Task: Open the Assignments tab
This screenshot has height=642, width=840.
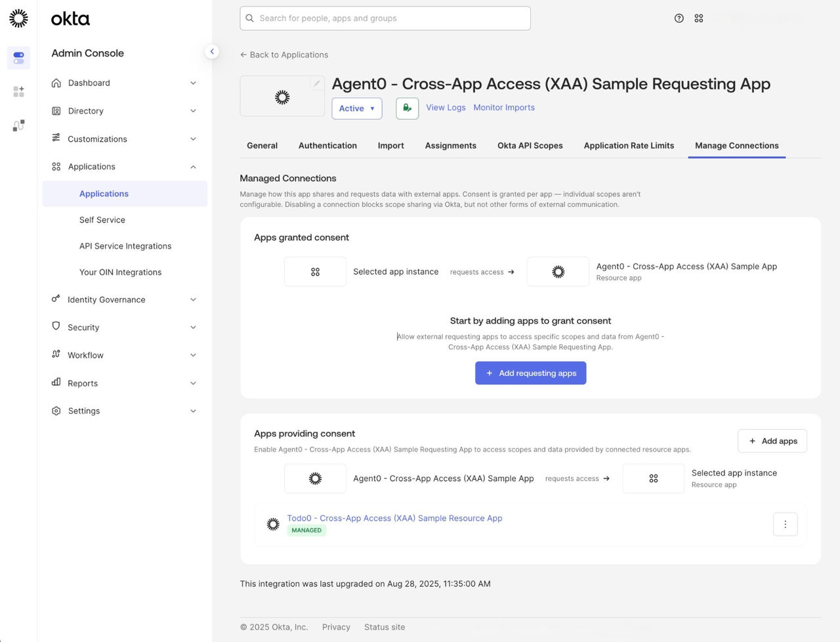Action: pos(450,145)
